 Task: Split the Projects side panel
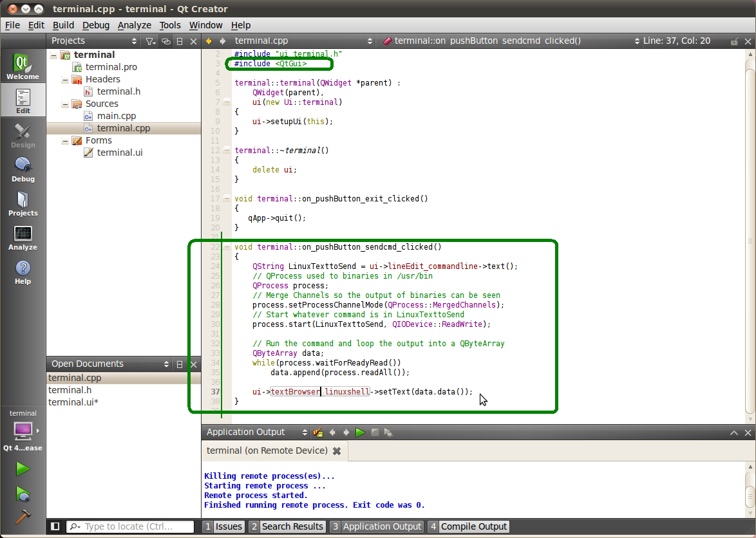(180, 41)
